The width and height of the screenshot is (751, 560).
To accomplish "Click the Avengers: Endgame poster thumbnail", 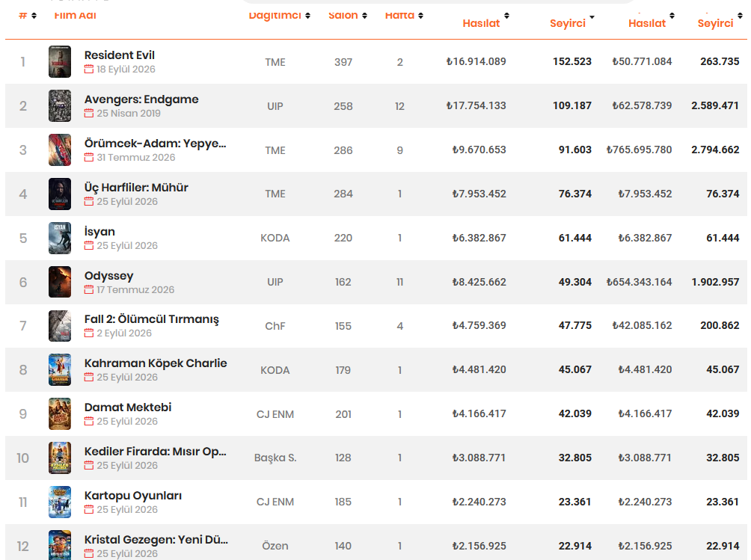I will point(60,105).
